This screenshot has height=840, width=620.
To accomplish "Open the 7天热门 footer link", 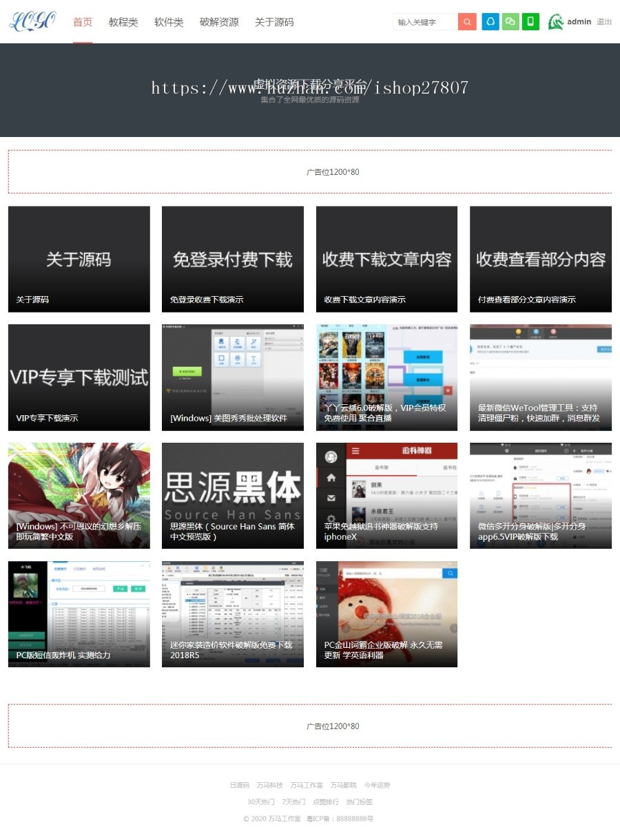I will (x=293, y=802).
